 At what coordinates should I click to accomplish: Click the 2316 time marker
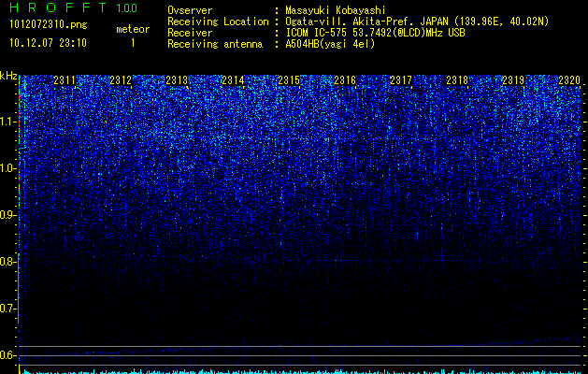pyautogui.click(x=345, y=80)
